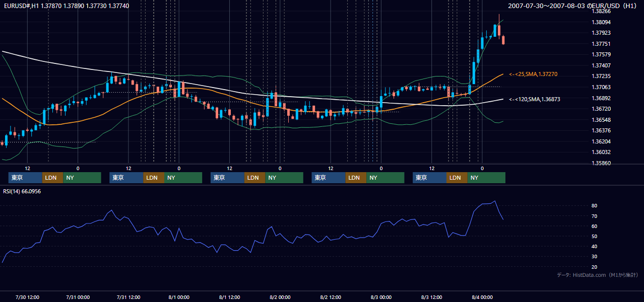Click price axis value 1.36892
This screenshot has width=644, height=302.
[601, 98]
